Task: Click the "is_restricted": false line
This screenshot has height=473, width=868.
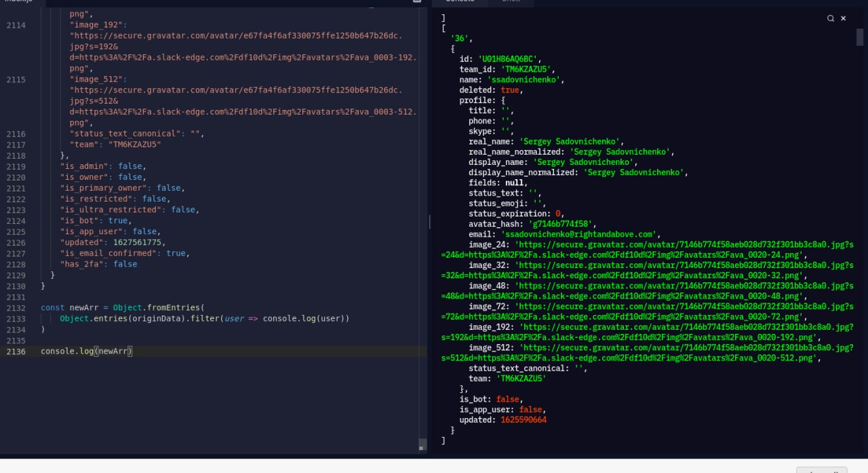Action: click(115, 199)
